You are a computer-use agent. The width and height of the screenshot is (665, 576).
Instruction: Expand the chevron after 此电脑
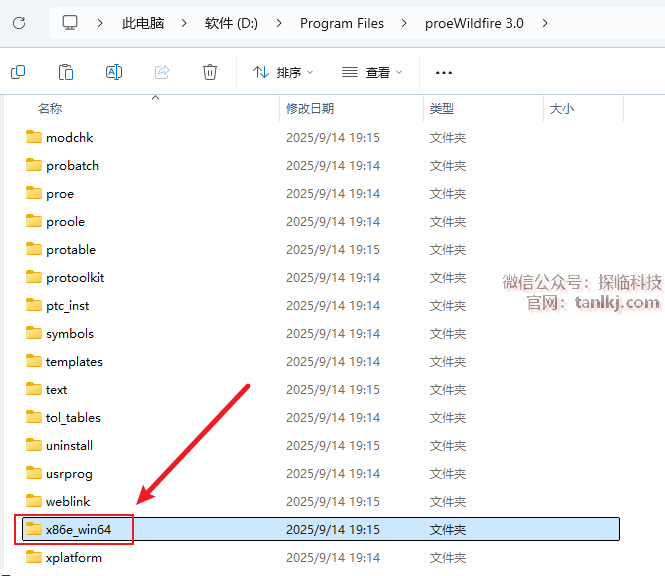(x=184, y=23)
